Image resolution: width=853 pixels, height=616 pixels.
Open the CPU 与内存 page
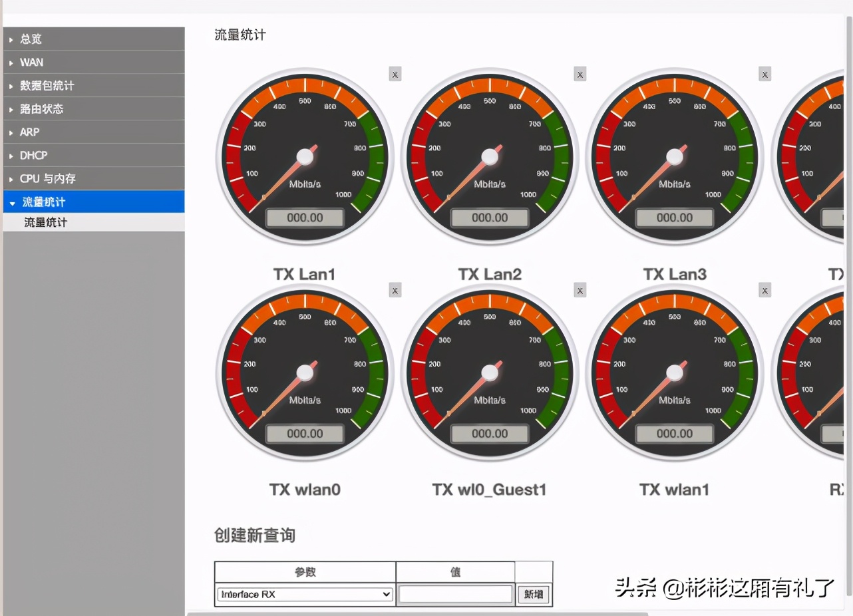click(94, 178)
